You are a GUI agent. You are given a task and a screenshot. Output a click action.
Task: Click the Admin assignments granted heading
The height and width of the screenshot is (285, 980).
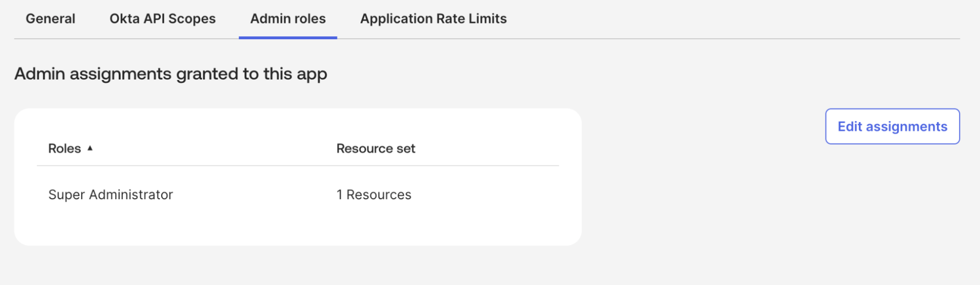click(x=171, y=74)
